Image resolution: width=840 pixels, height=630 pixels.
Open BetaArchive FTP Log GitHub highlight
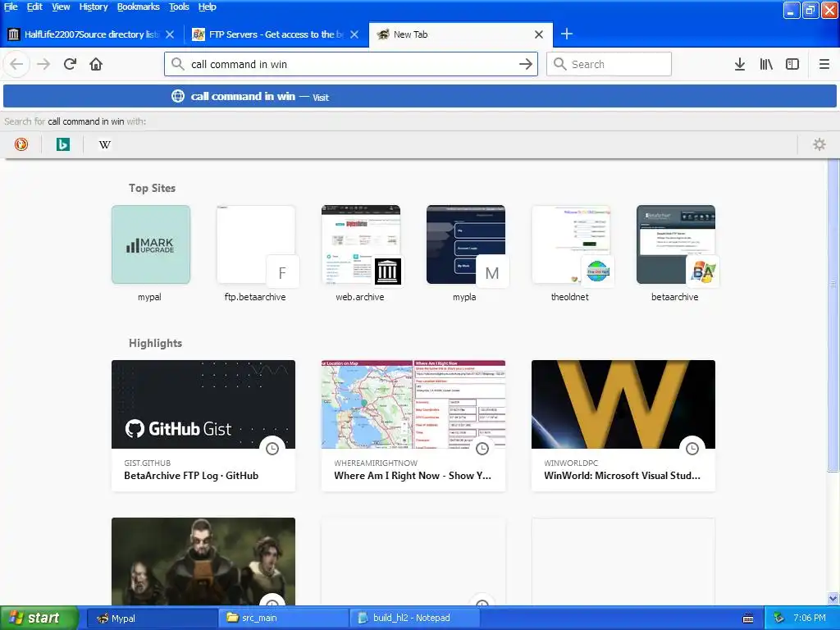click(203, 426)
